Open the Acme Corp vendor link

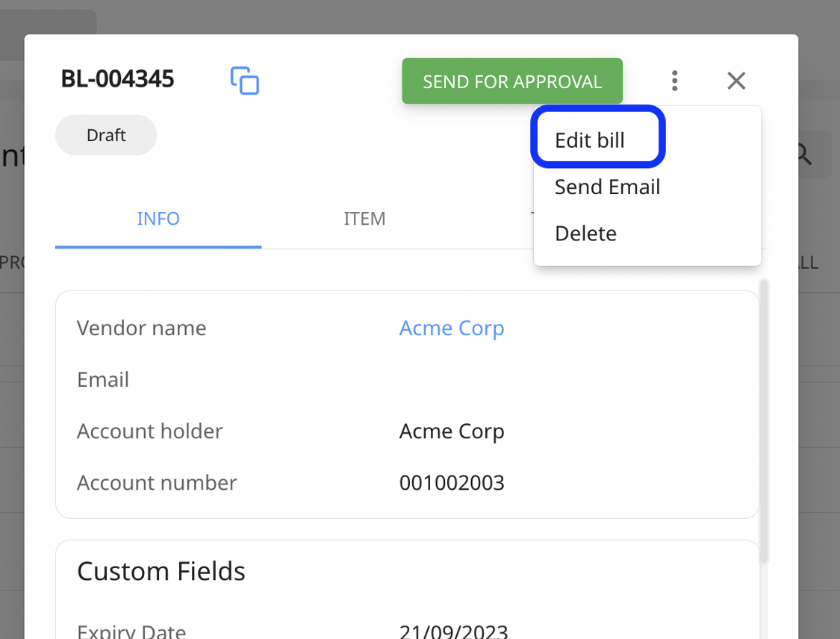(x=452, y=328)
